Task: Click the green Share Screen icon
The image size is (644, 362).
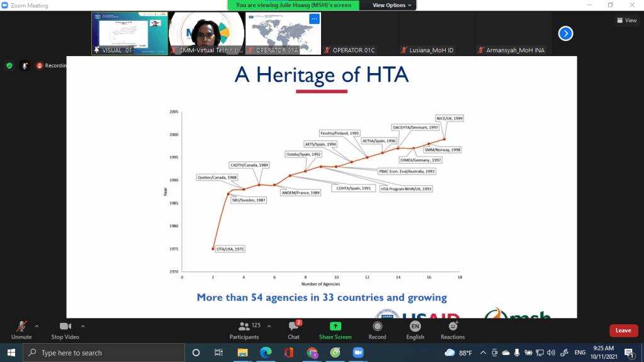Action: (335, 327)
